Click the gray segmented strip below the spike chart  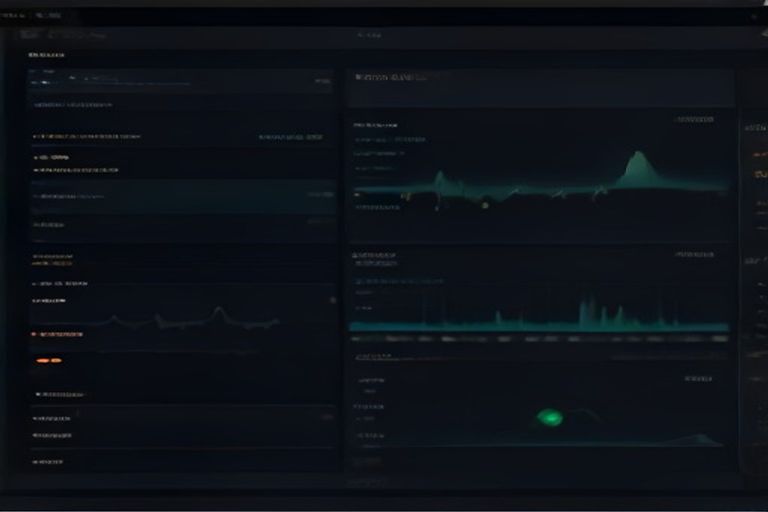[x=539, y=339]
